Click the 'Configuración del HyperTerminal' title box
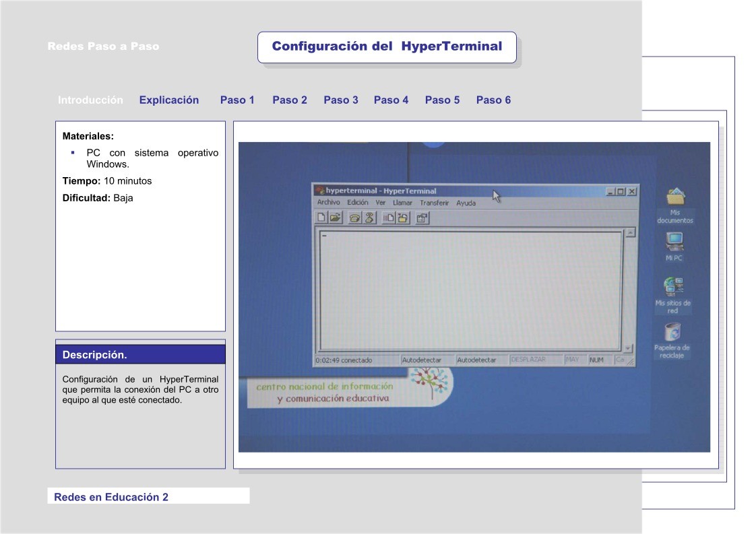 [x=387, y=46]
